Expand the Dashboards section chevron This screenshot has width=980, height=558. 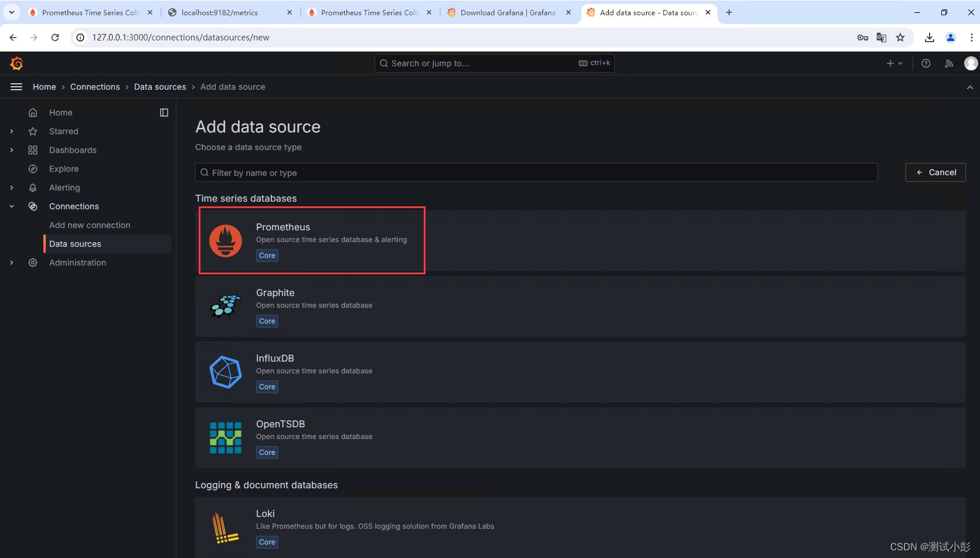pyautogui.click(x=12, y=150)
